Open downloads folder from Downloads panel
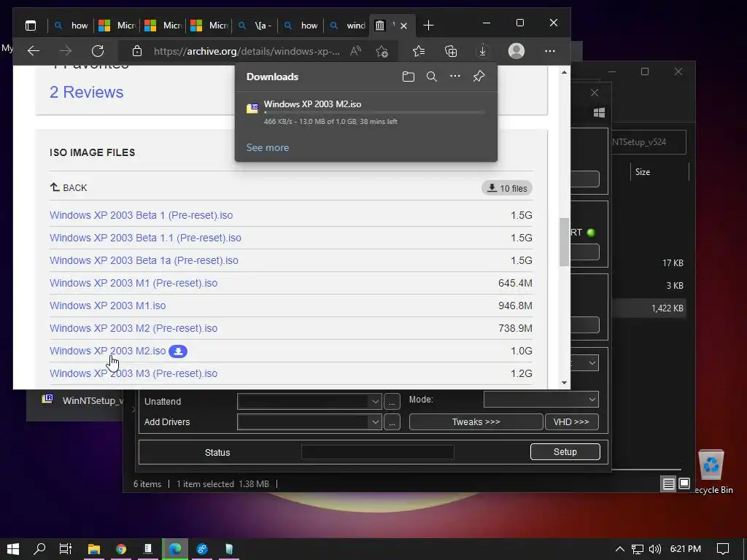Screen dimensions: 747x560 click(409, 77)
